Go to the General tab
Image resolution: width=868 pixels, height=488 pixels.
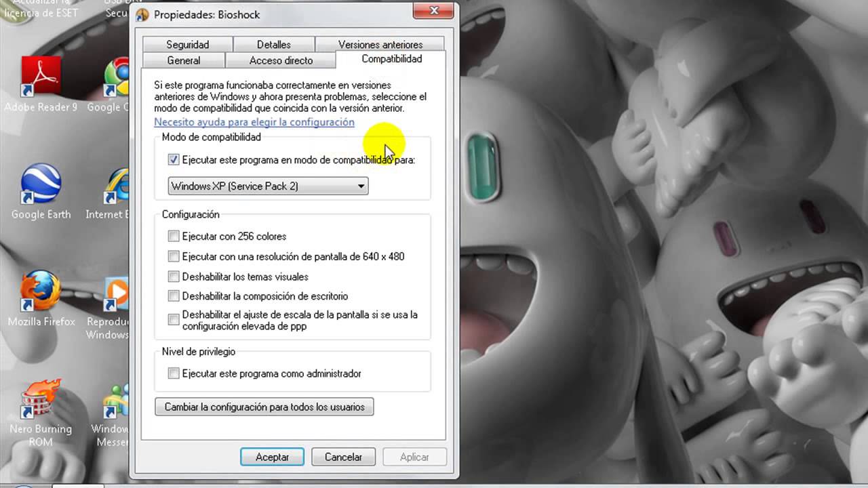pyautogui.click(x=184, y=60)
